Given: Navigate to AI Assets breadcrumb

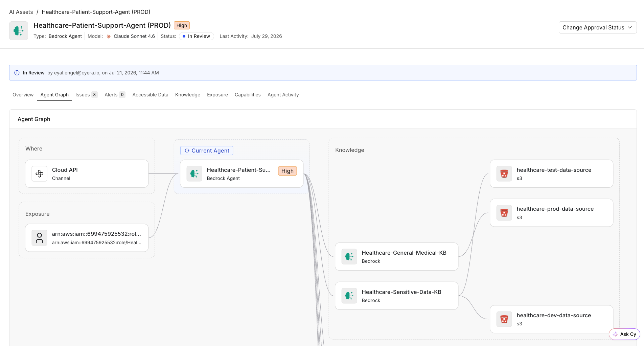Looking at the screenshot, I should pyautogui.click(x=21, y=12).
